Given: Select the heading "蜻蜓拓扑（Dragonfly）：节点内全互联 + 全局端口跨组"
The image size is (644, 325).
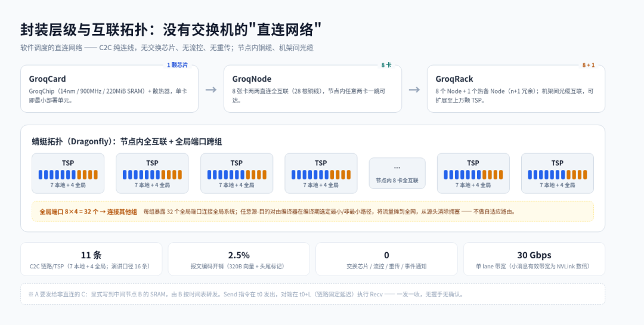Looking at the screenshot, I should tap(127, 142).
